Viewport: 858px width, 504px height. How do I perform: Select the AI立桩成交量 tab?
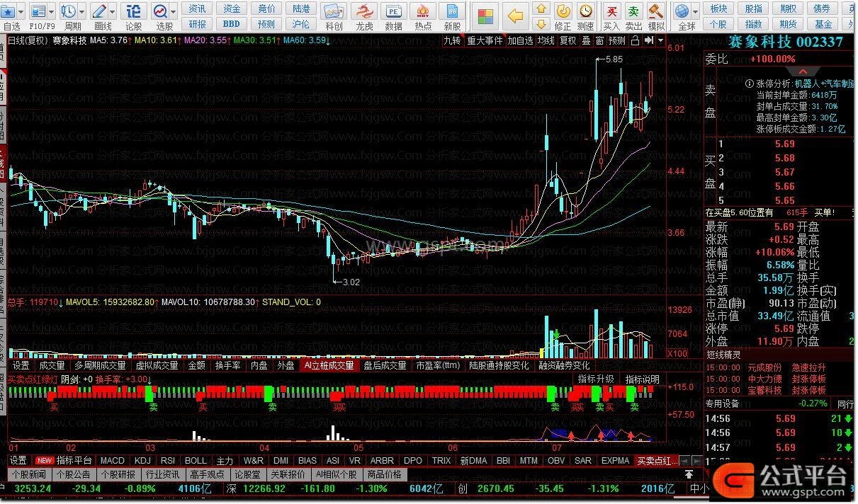tap(329, 365)
